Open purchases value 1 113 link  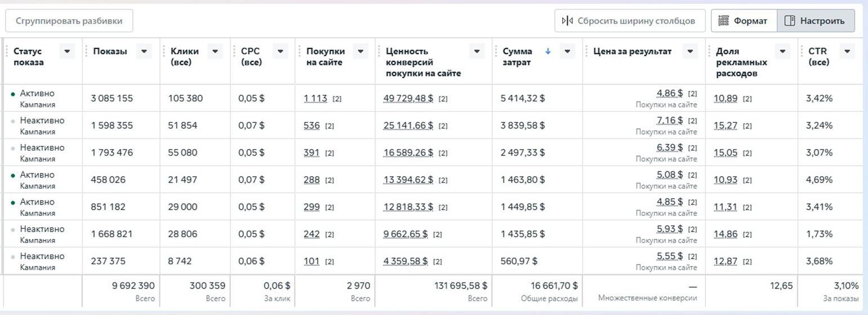[315, 99]
